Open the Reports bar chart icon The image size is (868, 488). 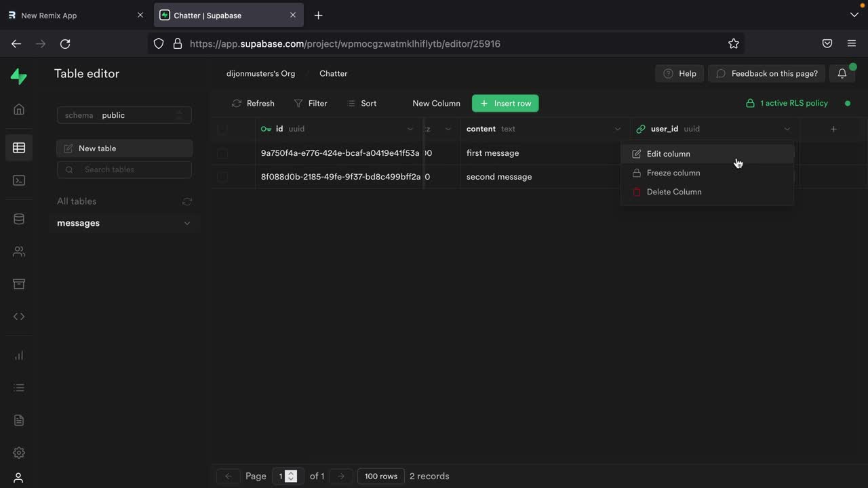point(19,355)
